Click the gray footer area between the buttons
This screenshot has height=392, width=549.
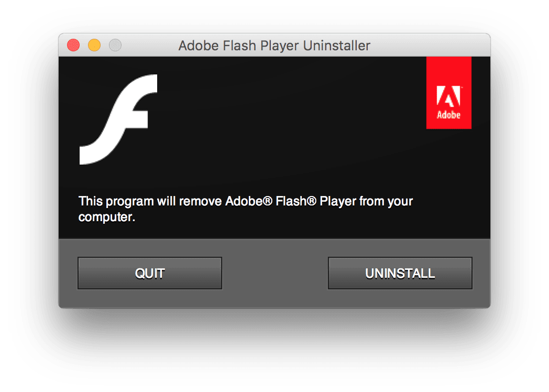click(275, 273)
